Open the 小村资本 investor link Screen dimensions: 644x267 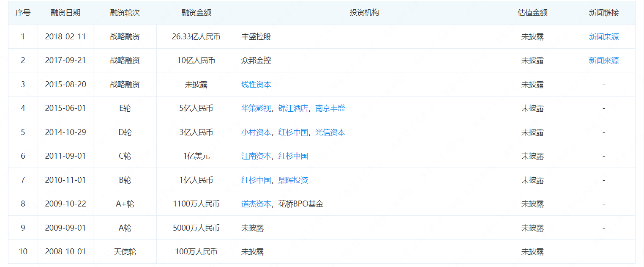click(256, 132)
